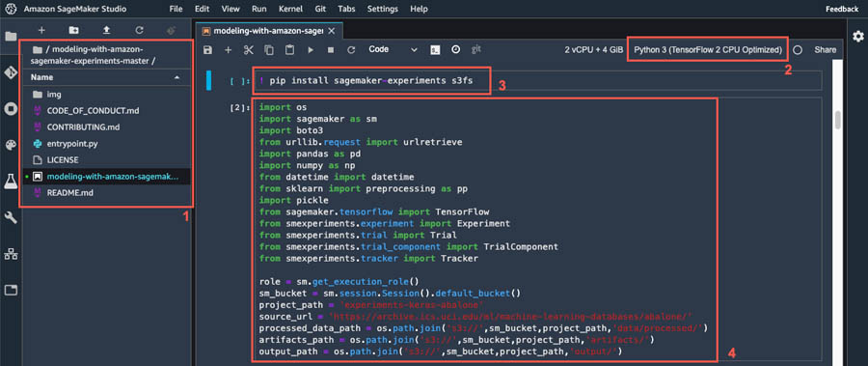Click the kernel status circle indicator
This screenshot has width=868, height=366.
point(798,49)
